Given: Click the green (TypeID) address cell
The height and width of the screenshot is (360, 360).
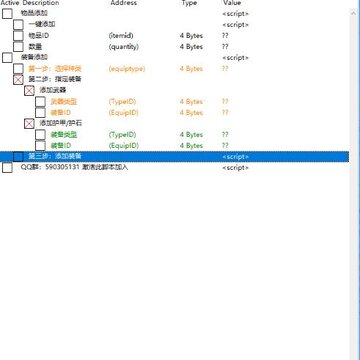Looking at the screenshot, I should point(122,135).
